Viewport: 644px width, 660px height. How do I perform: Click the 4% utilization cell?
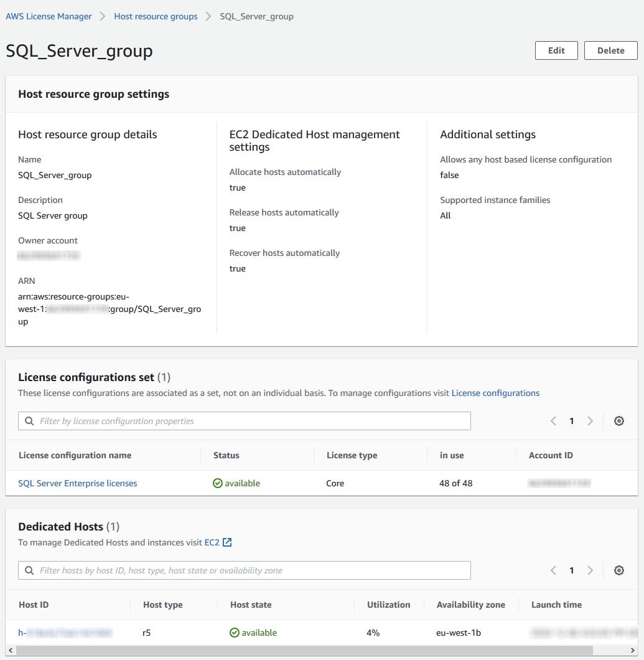click(373, 633)
